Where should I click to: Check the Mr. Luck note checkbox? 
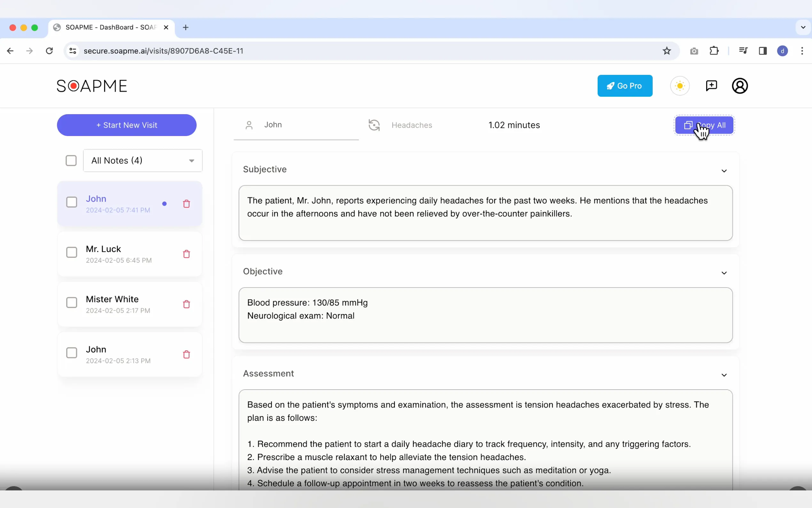click(72, 252)
